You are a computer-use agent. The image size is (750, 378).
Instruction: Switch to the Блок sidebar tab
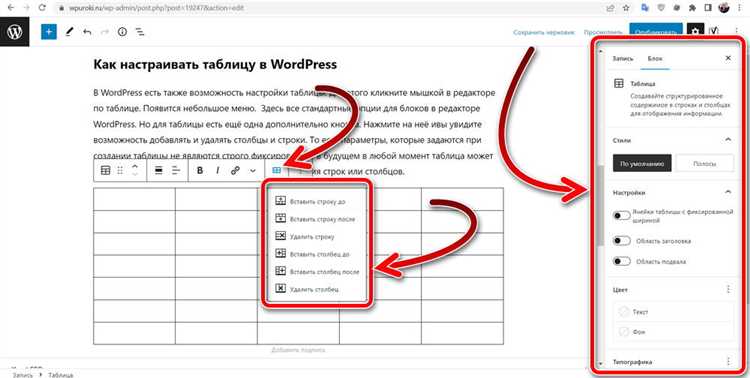click(x=655, y=58)
